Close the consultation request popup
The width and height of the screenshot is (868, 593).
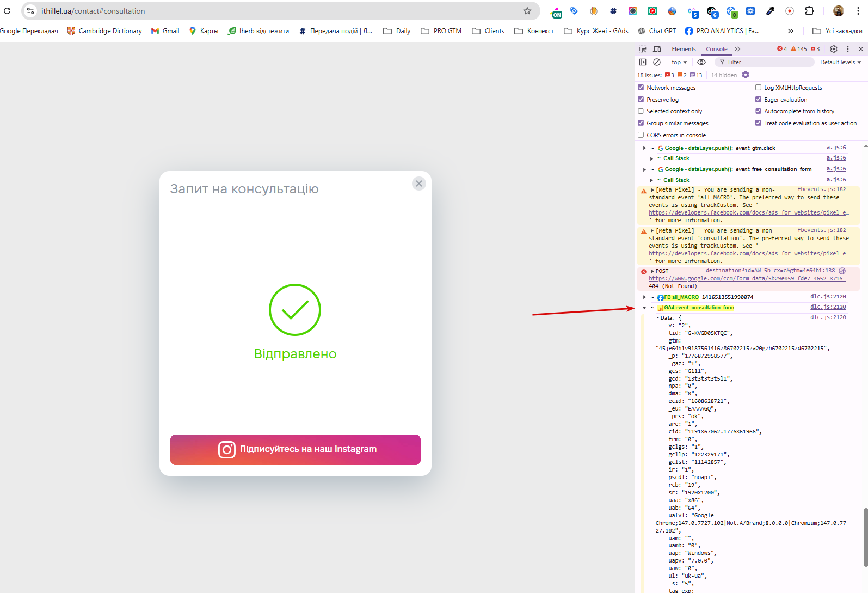pos(419,184)
